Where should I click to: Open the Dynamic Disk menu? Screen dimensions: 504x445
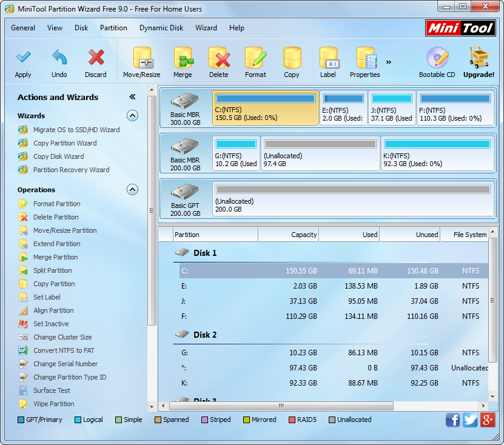161,28
